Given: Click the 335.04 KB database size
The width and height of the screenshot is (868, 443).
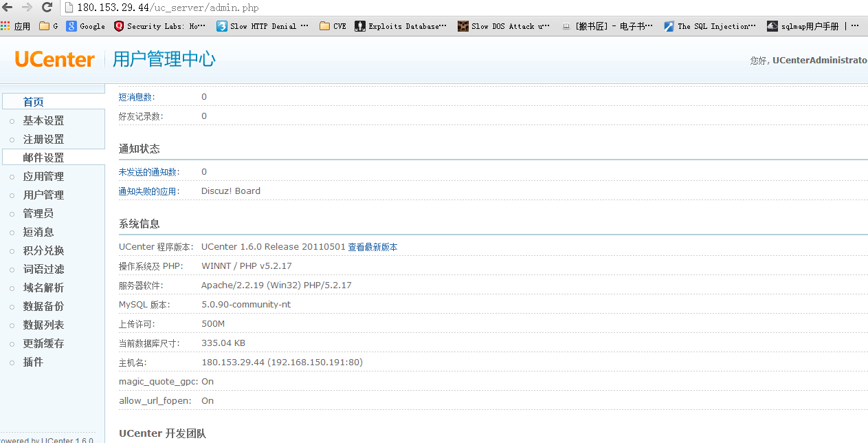Looking at the screenshot, I should 223,343.
